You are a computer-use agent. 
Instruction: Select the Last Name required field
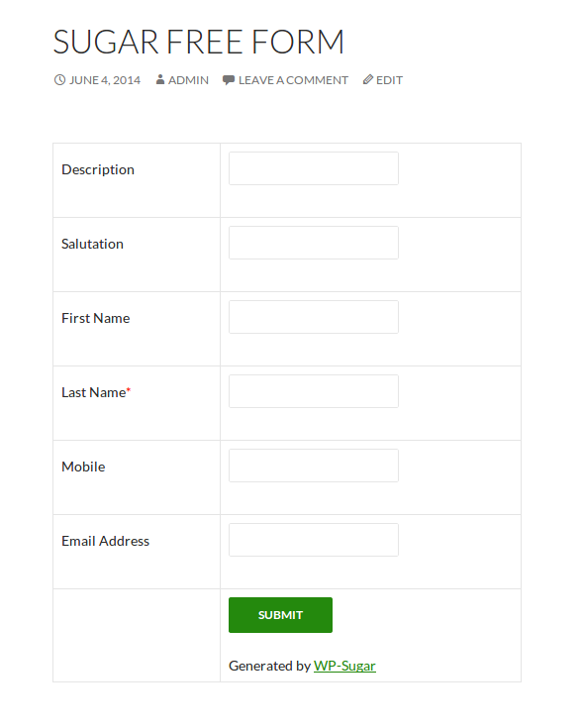(x=314, y=391)
